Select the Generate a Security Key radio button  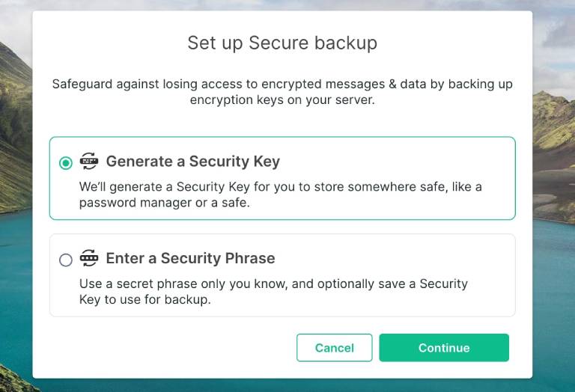[x=66, y=162]
